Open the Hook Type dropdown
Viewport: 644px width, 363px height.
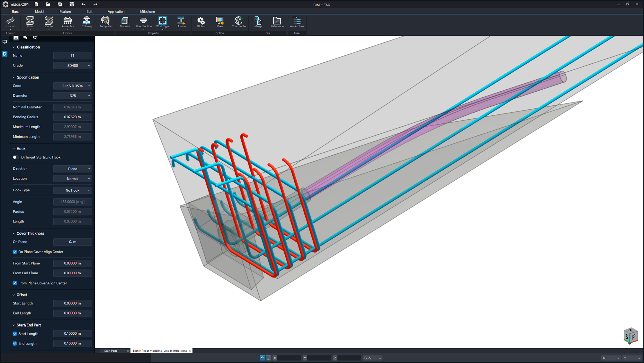click(x=73, y=190)
